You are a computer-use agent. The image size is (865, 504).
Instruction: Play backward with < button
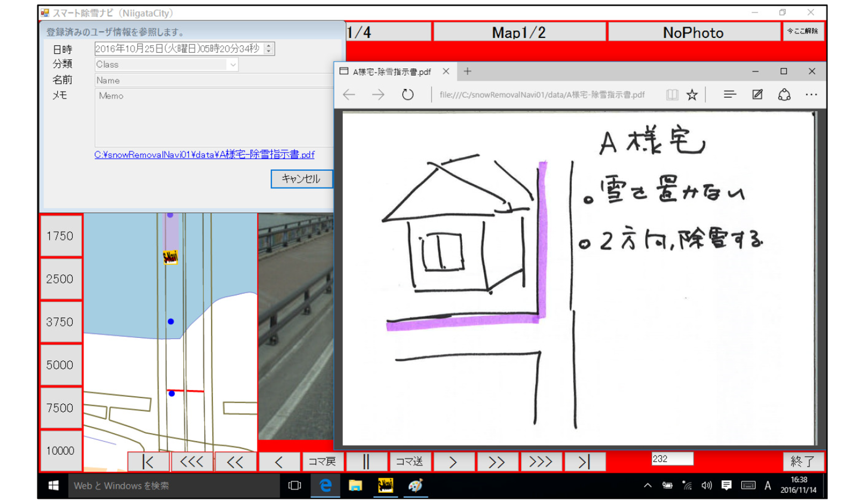(x=279, y=462)
